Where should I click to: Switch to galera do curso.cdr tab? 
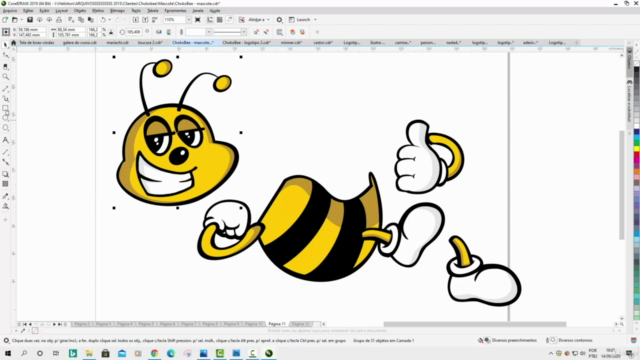(x=80, y=42)
